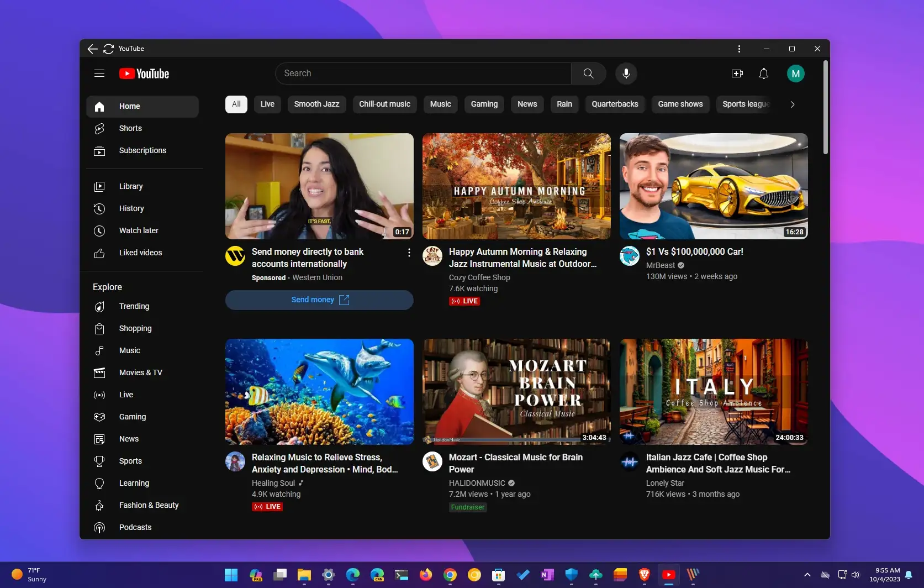Image resolution: width=924 pixels, height=588 pixels.
Task: Open the Trending explore icon
Action: pos(100,306)
